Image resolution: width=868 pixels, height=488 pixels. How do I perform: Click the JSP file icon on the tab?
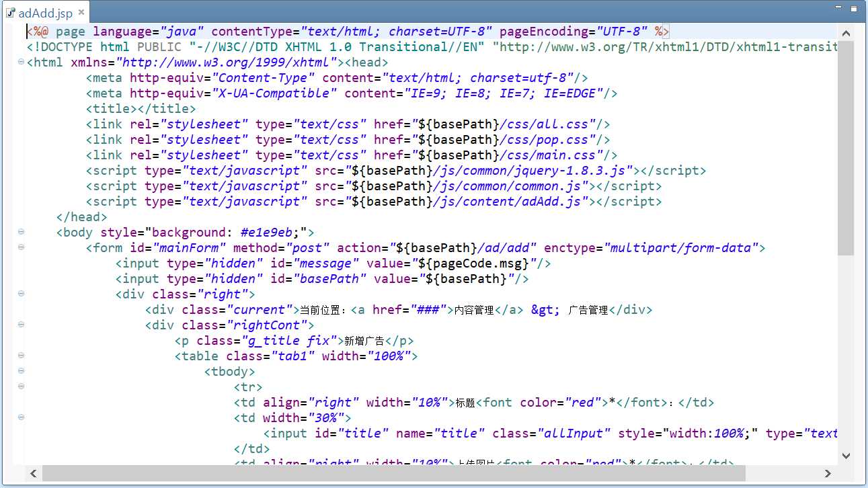click(11, 13)
